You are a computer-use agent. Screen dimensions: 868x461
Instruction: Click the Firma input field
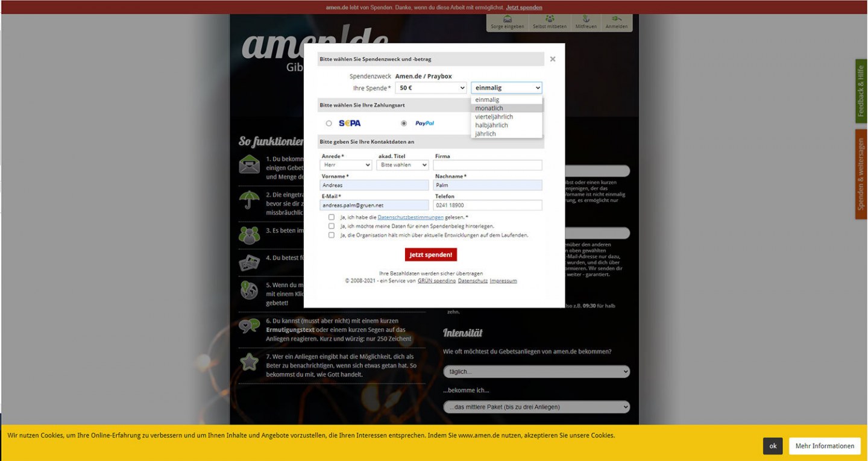488,165
